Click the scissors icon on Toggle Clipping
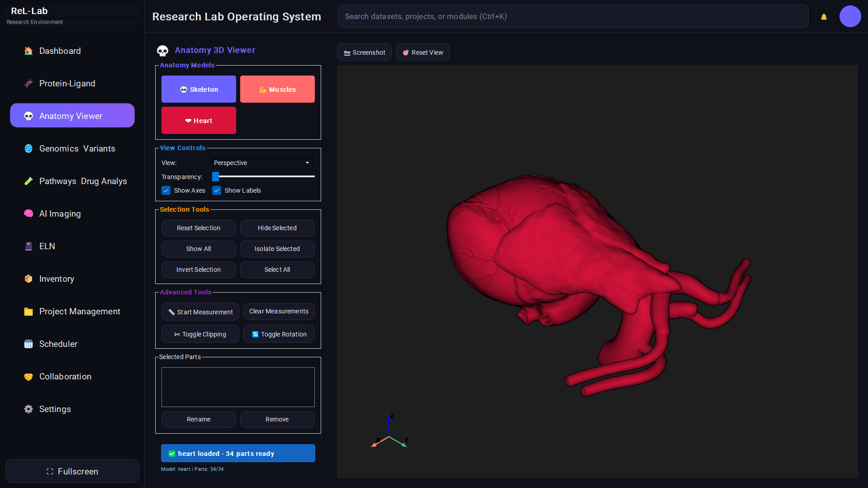The width and height of the screenshot is (868, 488). (x=177, y=335)
